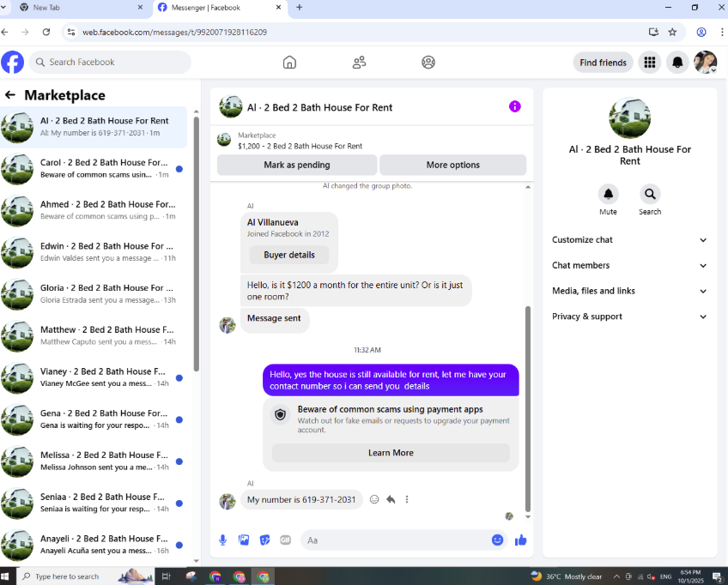
Task: React to the phone number message
Action: coord(374,499)
